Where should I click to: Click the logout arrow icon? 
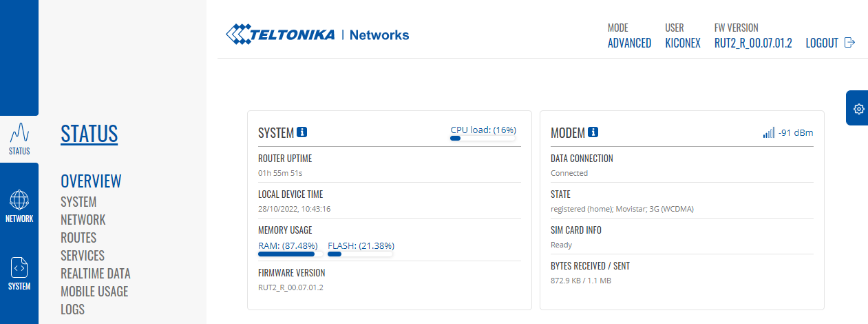[x=850, y=43]
